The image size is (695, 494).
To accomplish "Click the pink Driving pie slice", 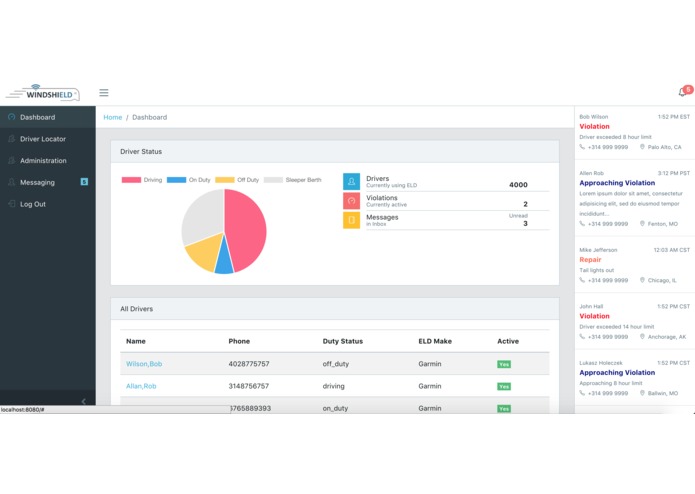I will (x=246, y=228).
